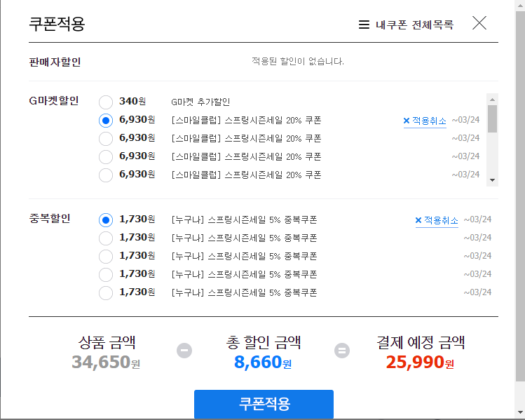This screenshot has width=525, height=420.
Task: Select the last 1,730원 중복쿠폰 radio
Action: coord(106,292)
